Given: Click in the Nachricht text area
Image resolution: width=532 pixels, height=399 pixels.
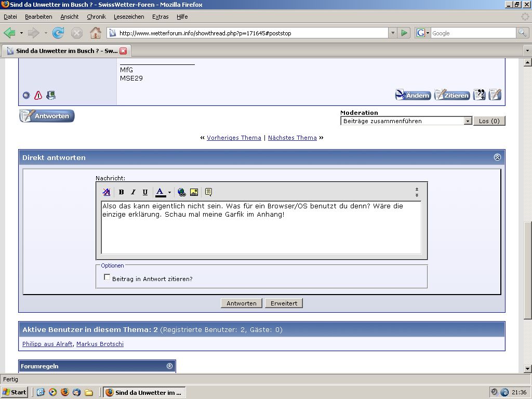Looking at the screenshot, I should coord(261,234).
